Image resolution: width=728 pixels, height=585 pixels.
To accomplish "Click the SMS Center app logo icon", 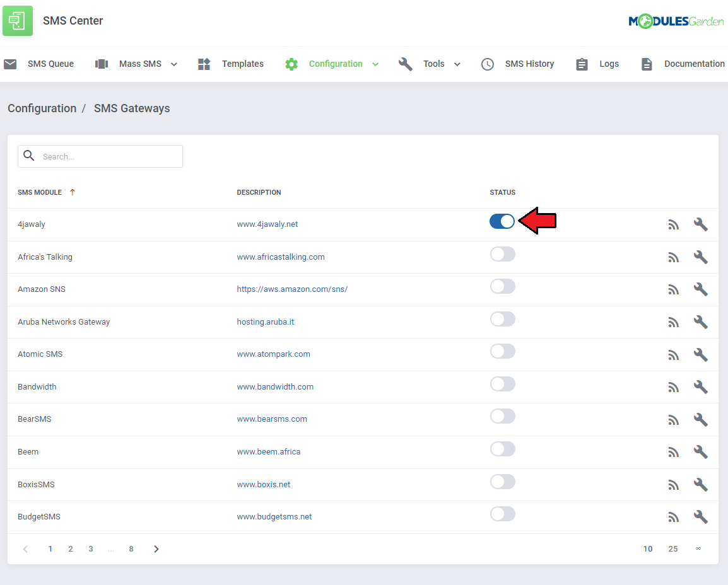I will pyautogui.click(x=18, y=21).
